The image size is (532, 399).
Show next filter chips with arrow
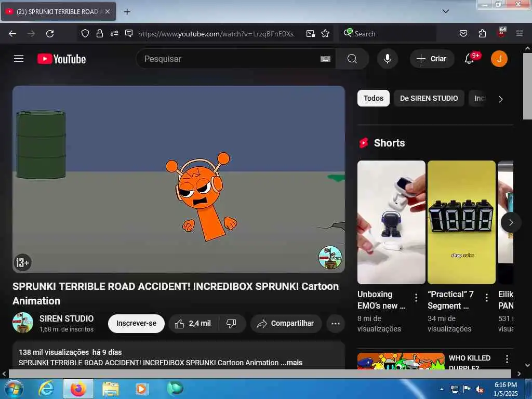pyautogui.click(x=500, y=99)
